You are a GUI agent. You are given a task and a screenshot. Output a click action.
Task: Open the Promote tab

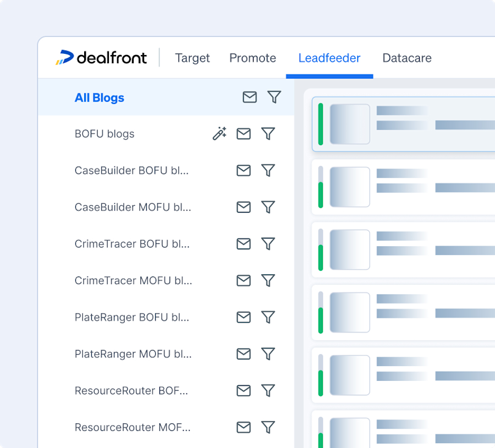[x=252, y=58]
